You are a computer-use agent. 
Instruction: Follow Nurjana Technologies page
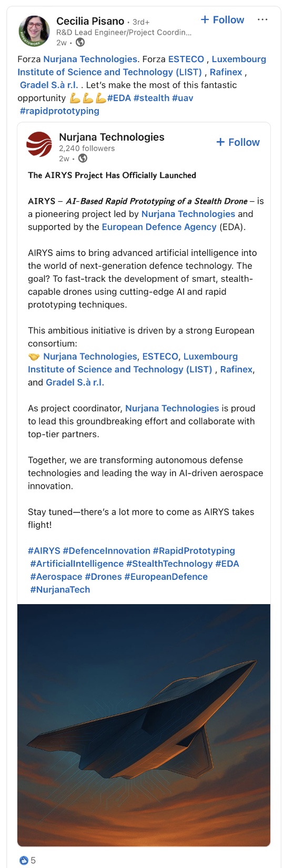pyautogui.click(x=238, y=142)
